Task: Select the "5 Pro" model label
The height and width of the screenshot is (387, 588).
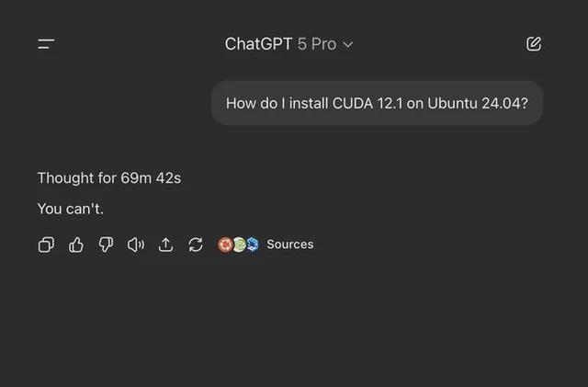Action: coord(317,44)
